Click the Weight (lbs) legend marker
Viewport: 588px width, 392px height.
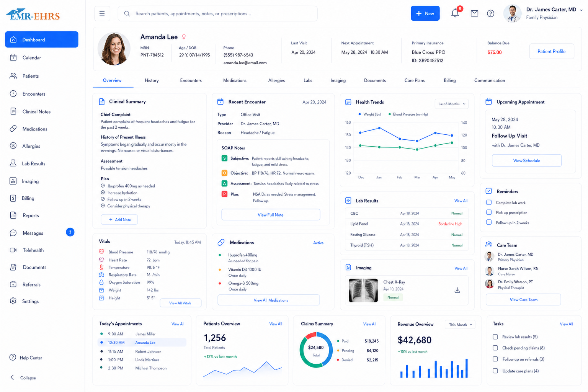tap(360, 114)
